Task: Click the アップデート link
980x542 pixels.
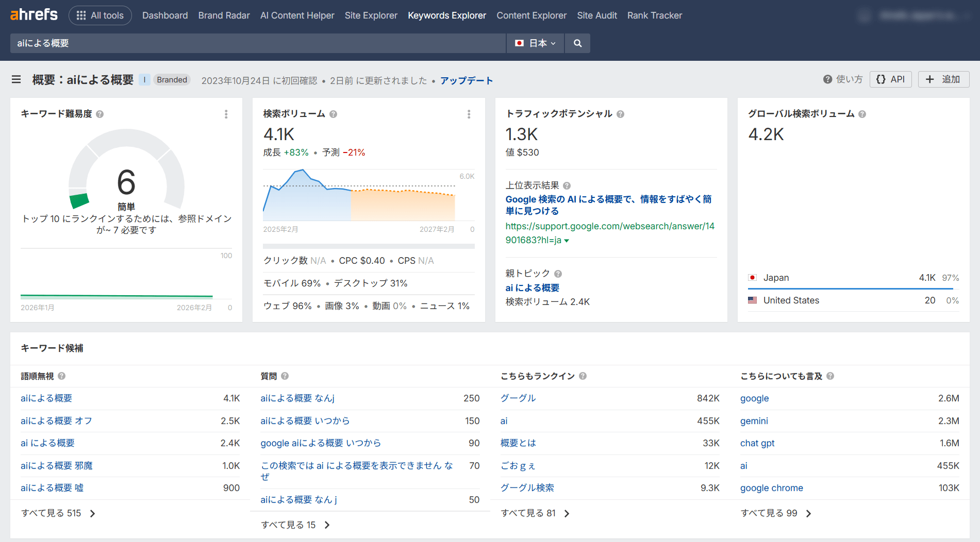Action: [466, 80]
